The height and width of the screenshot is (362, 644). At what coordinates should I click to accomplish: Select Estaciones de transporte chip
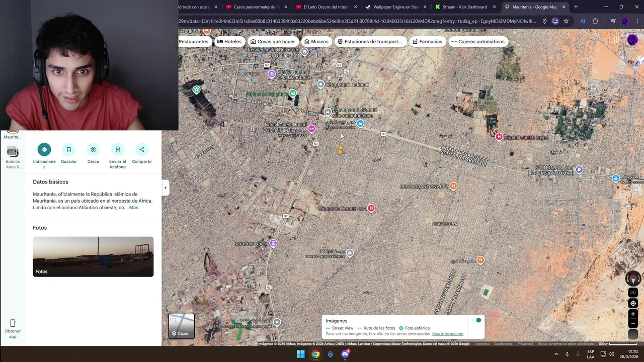(370, 42)
